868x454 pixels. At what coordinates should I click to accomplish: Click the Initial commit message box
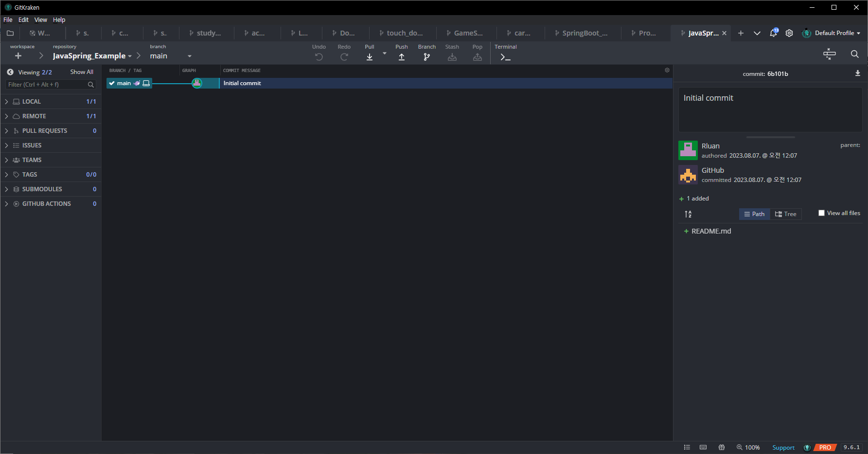[x=770, y=109]
